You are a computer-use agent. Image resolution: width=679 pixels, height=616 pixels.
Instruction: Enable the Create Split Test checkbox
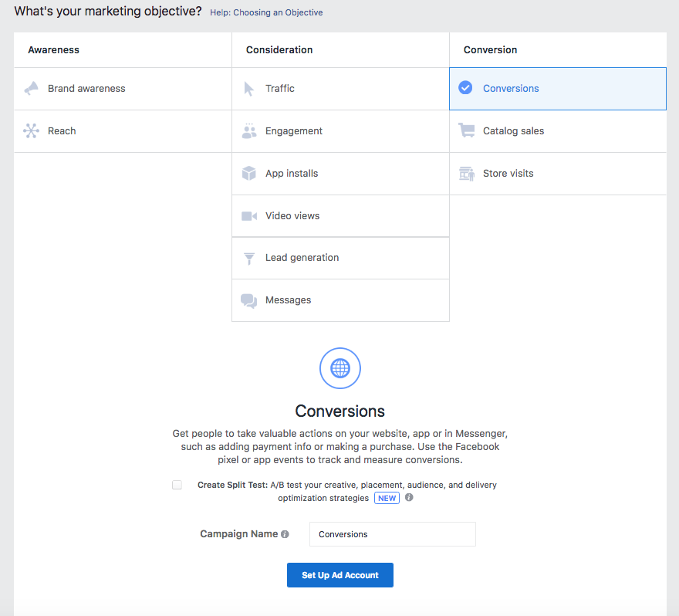177,485
